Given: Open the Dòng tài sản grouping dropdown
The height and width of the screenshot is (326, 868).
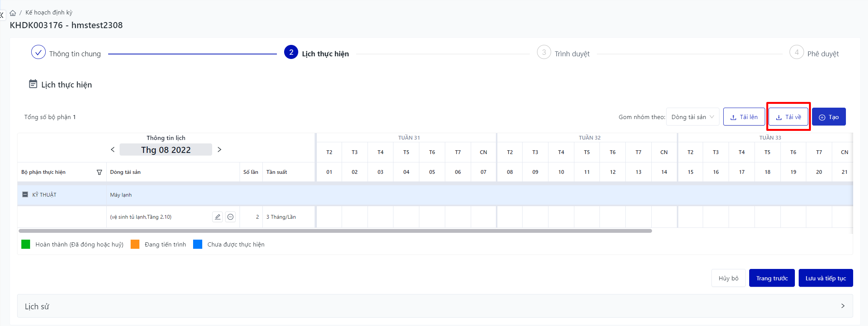Looking at the screenshot, I should (692, 117).
